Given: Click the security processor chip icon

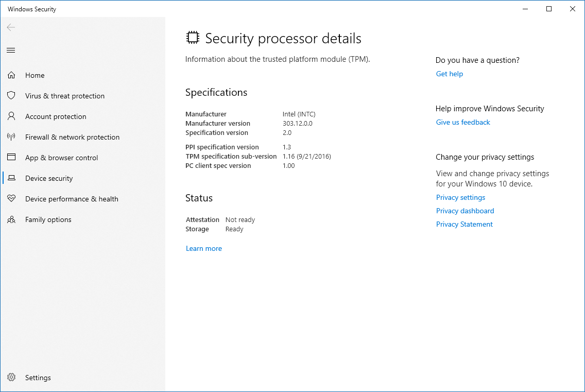Looking at the screenshot, I should coord(193,38).
